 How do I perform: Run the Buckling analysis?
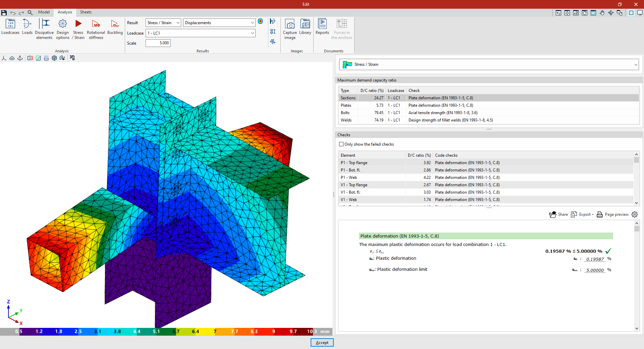(115, 27)
